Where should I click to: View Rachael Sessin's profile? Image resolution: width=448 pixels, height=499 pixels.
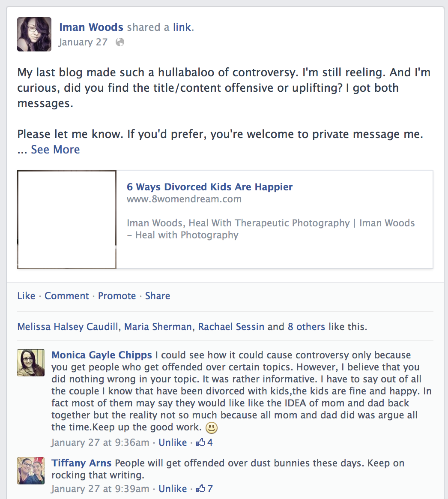pyautogui.click(x=231, y=327)
